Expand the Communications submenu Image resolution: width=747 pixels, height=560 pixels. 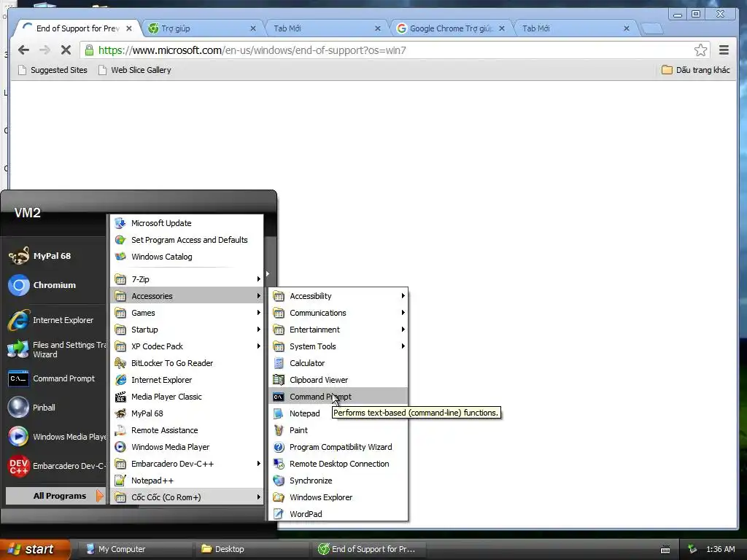[338, 313]
